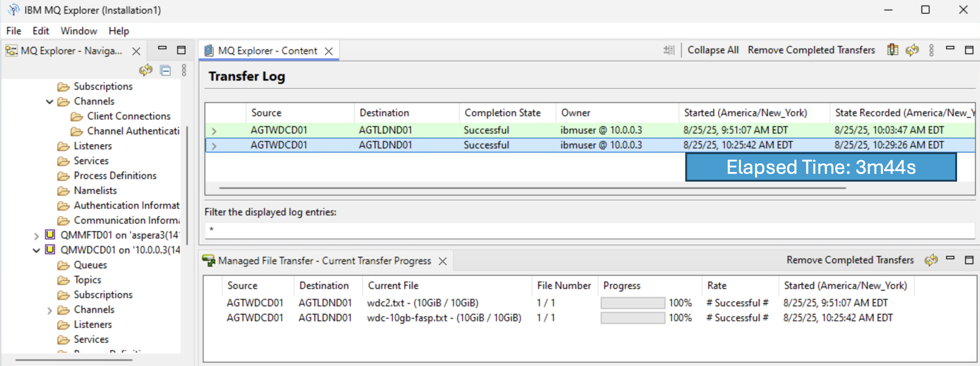Open the Edit menu
The height and width of the screenshot is (366, 980).
click(x=41, y=31)
